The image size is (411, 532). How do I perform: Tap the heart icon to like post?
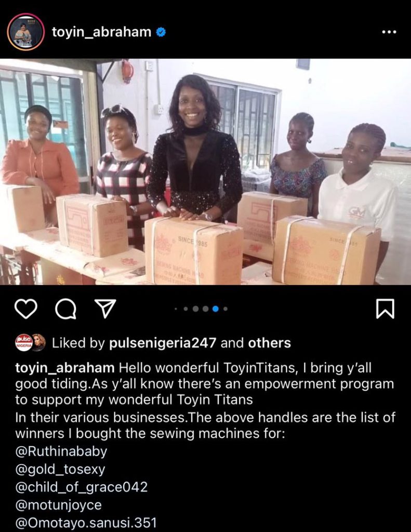(26, 309)
